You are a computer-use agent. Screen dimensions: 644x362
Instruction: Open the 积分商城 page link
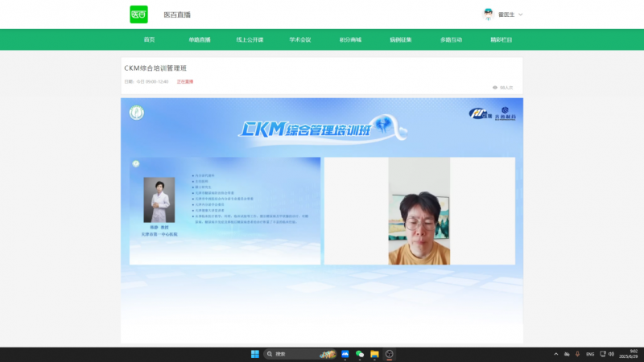click(x=350, y=39)
